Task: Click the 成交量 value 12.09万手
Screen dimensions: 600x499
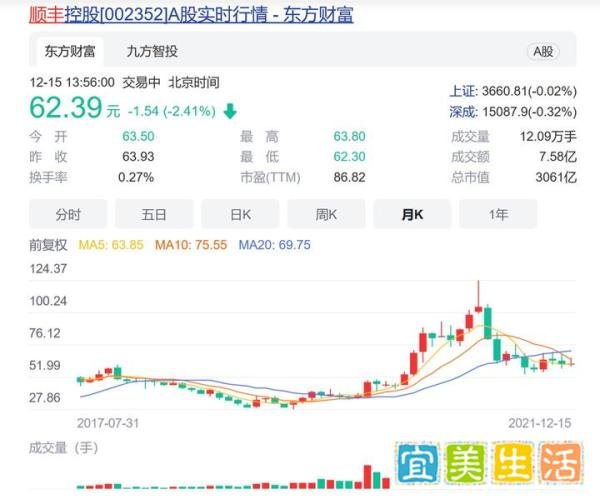Action: click(x=548, y=136)
